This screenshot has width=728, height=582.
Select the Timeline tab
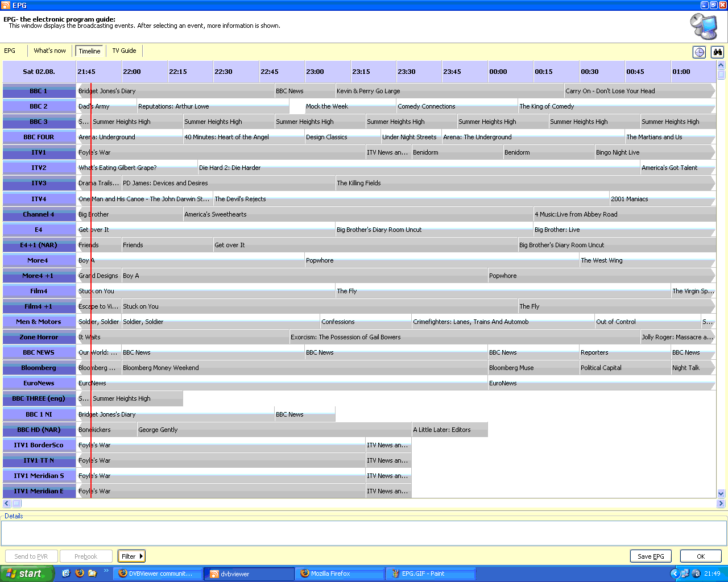[89, 51]
